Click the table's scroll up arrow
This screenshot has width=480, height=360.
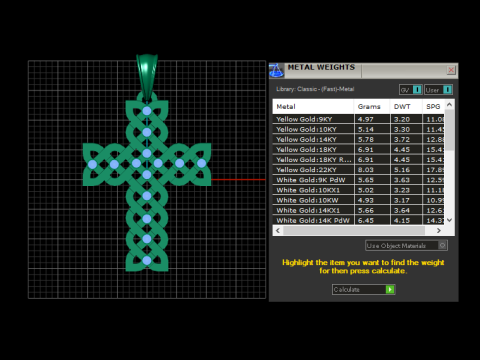click(x=449, y=105)
